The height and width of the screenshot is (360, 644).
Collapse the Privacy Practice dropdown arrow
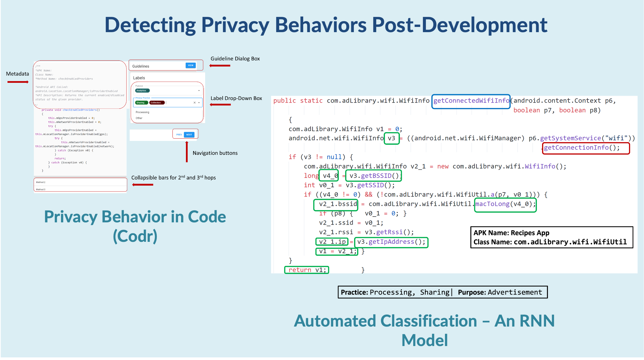coord(199,103)
